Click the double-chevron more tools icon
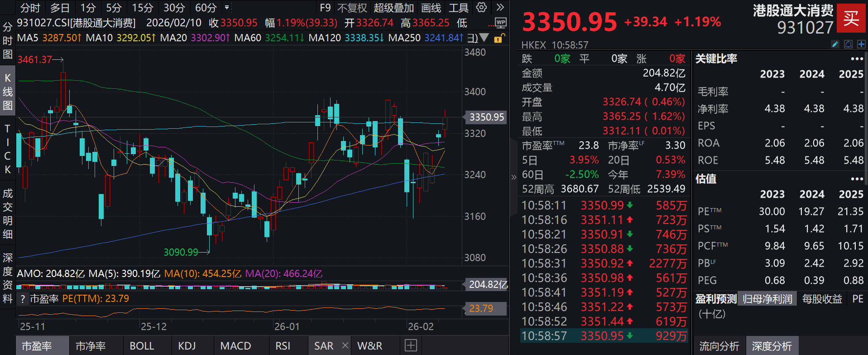This screenshot has width=868, height=355. [x=500, y=8]
